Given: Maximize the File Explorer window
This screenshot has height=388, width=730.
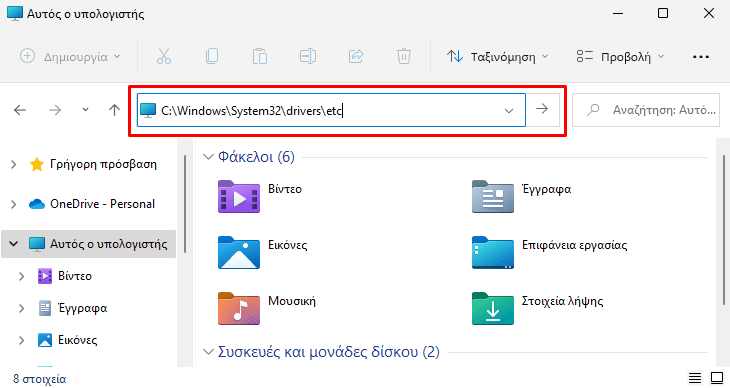Looking at the screenshot, I should click(x=663, y=14).
